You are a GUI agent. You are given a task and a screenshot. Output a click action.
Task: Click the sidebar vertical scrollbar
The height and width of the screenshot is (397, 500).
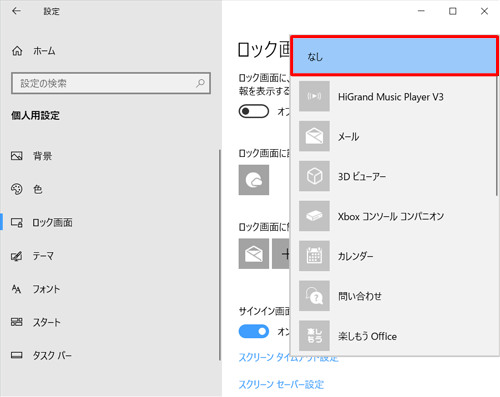click(x=220, y=255)
